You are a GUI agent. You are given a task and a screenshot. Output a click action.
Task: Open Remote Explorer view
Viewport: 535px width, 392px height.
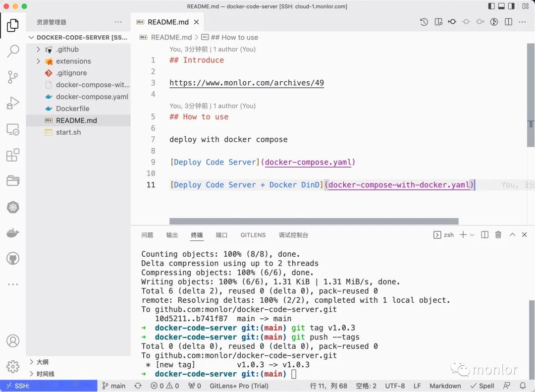tap(12, 129)
